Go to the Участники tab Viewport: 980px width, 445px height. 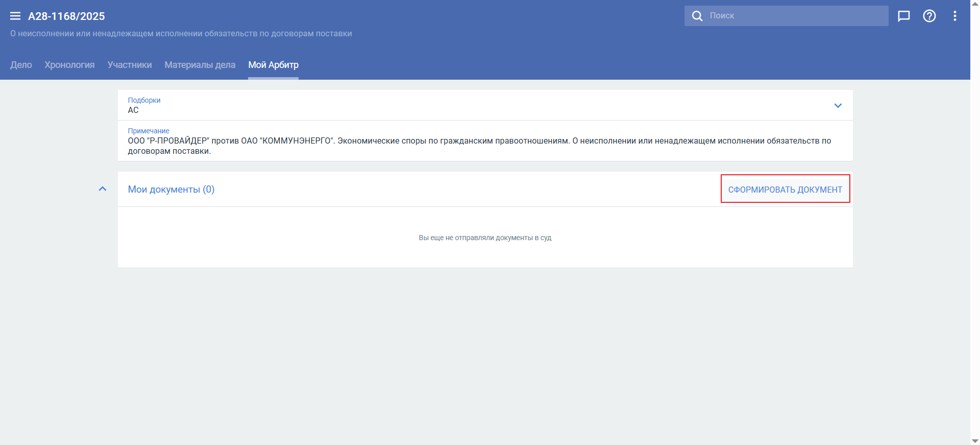[130, 65]
